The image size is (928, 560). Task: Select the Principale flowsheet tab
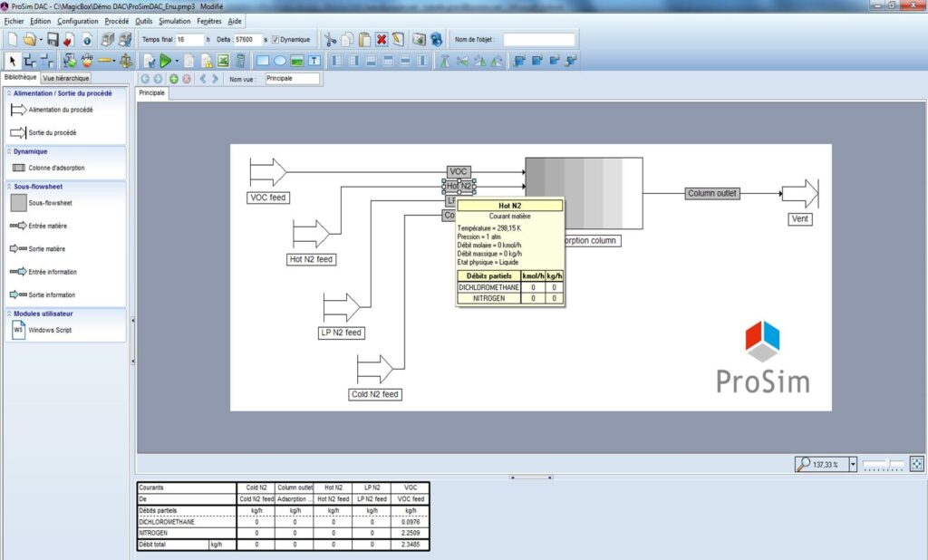click(x=152, y=93)
